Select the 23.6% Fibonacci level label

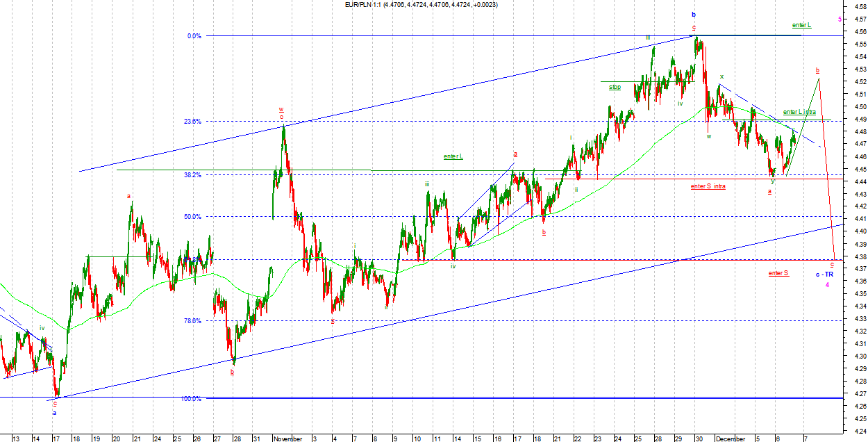point(192,122)
